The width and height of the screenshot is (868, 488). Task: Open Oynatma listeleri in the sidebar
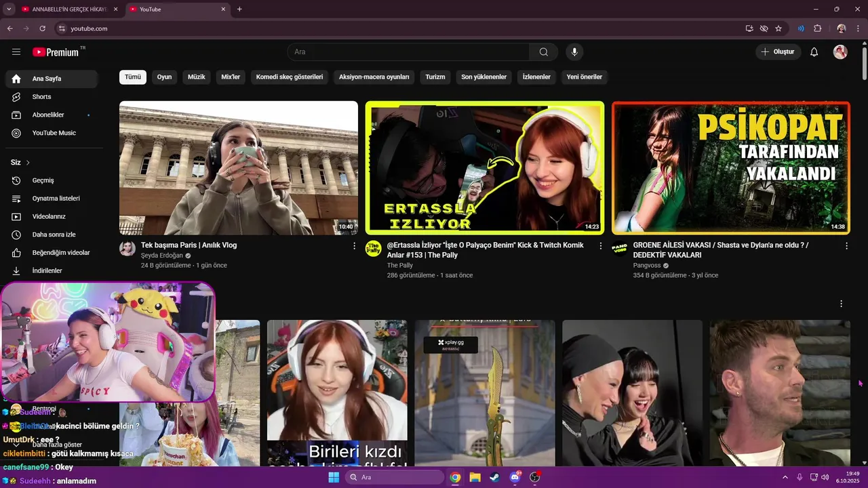[x=52, y=199]
